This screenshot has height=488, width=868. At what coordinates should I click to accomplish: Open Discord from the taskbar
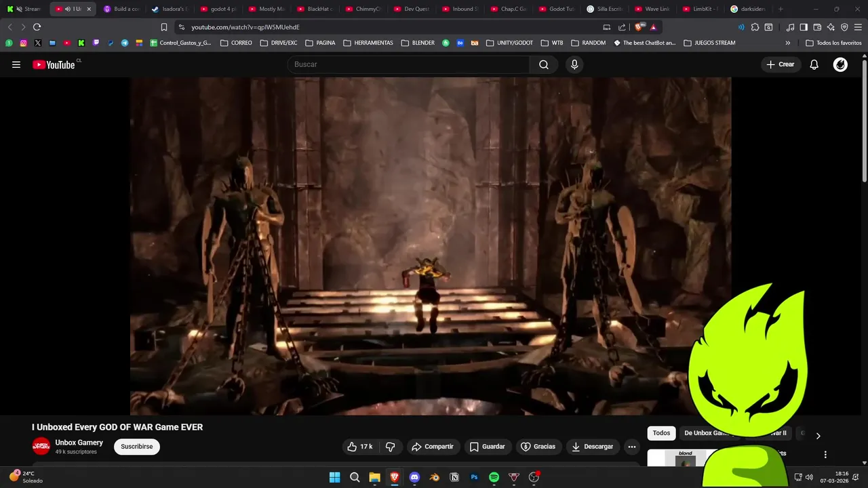(414, 477)
